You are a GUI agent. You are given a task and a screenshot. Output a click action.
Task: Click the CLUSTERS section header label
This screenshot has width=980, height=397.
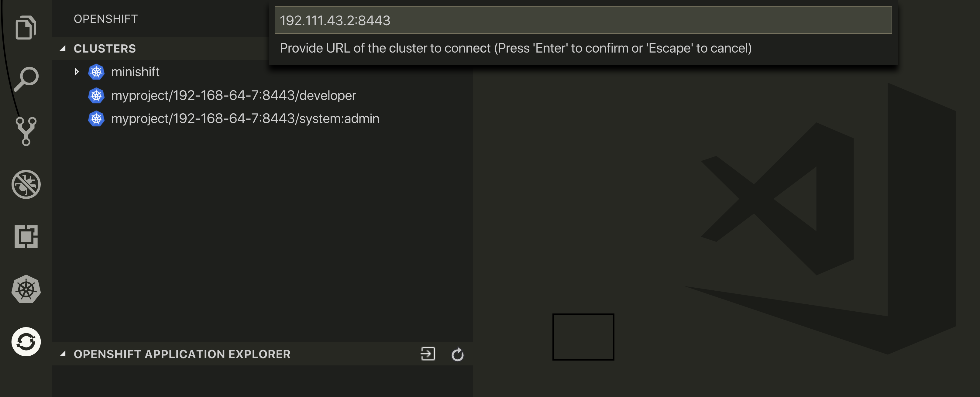105,48
